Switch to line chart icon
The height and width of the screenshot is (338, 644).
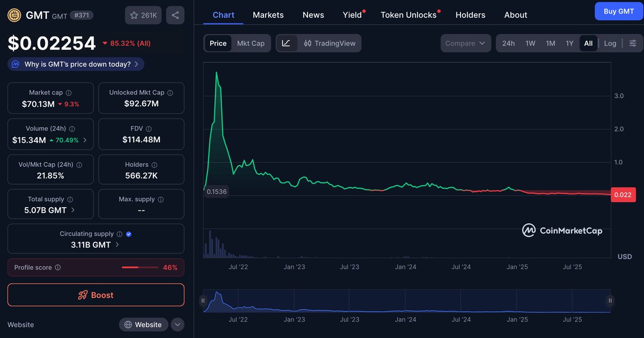286,43
